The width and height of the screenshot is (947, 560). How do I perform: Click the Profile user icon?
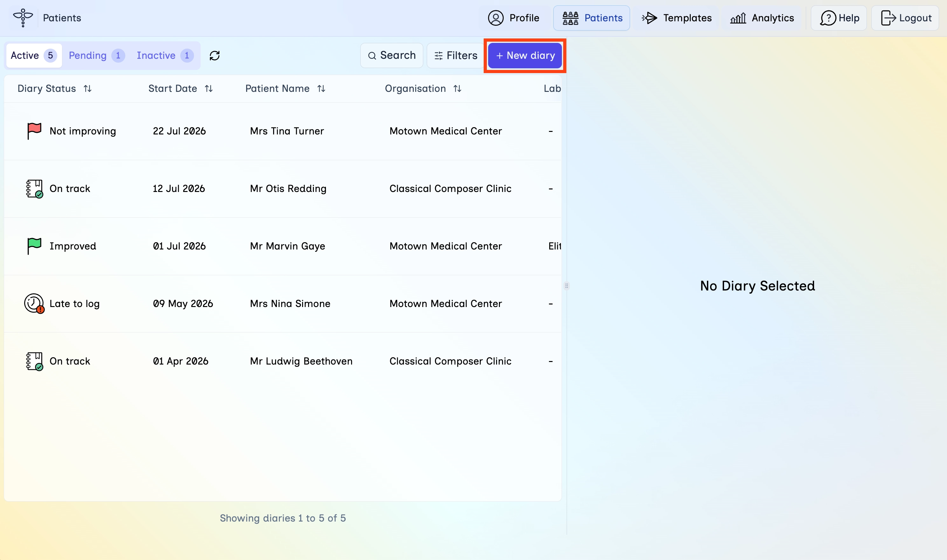tap(496, 18)
